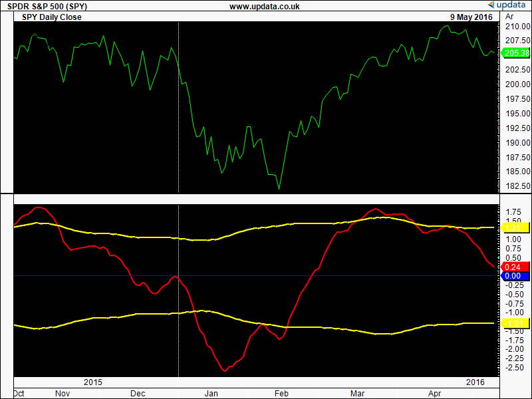Click the 182.50 price axis label
Image resolution: width=532 pixels, height=399 pixels.
click(518, 186)
